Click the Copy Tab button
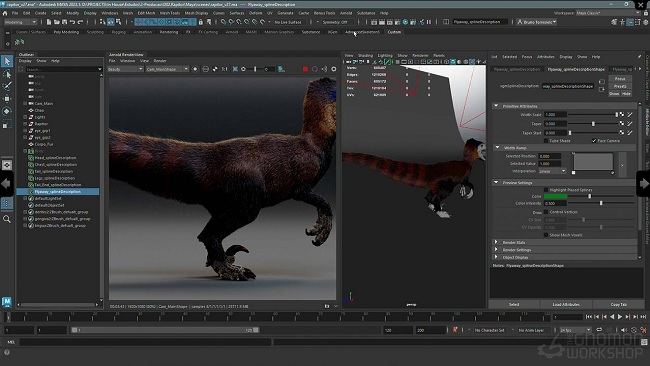Screen dimensions: 650x366 pos(618,304)
